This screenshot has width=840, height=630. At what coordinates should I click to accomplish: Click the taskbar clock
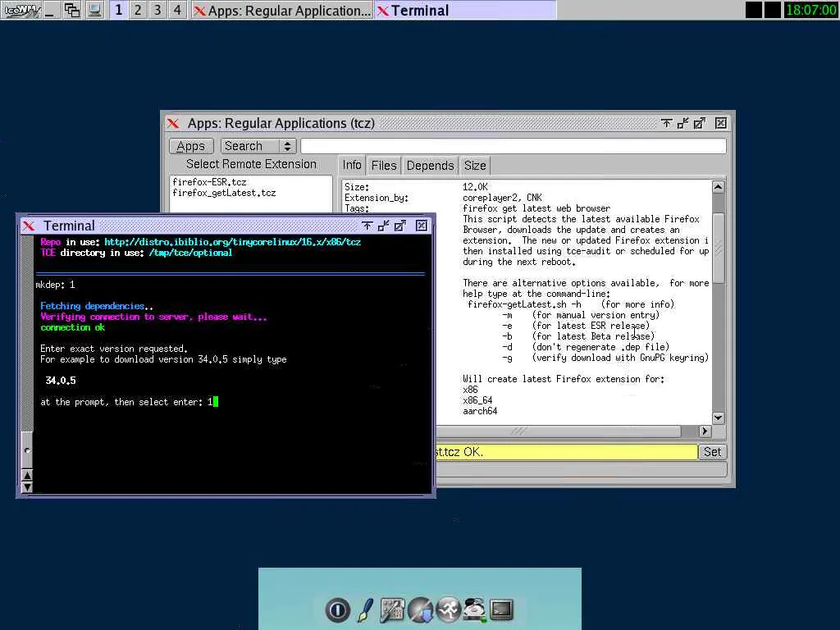tap(810, 10)
